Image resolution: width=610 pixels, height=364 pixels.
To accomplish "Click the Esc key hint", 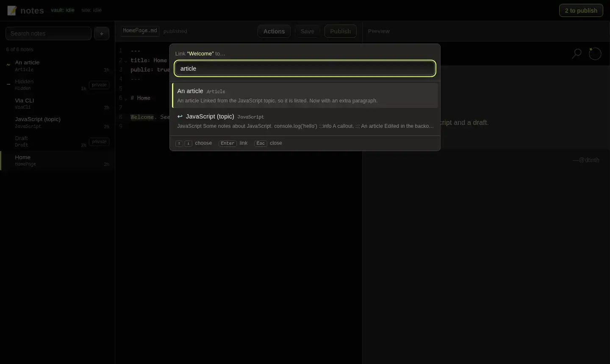I will (261, 143).
